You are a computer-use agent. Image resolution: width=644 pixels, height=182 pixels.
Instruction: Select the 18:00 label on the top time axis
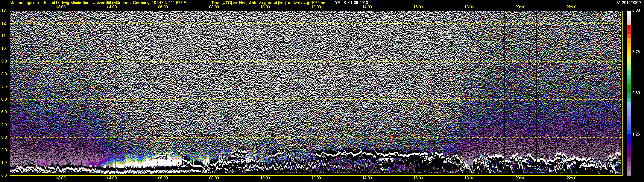click(469, 7)
